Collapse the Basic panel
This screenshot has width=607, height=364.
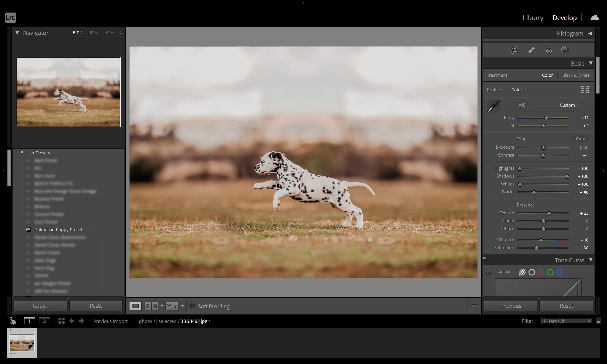(x=591, y=63)
